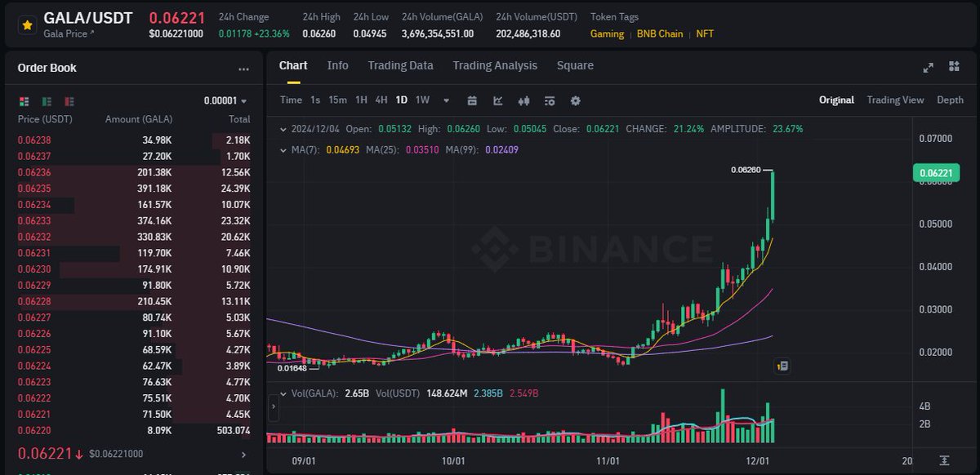The image size is (980, 475).
Task: Show sell orders only view
Action: coord(70,101)
